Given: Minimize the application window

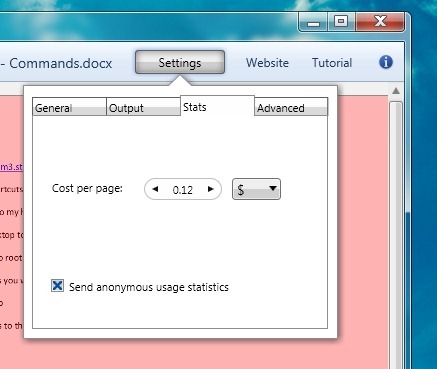Looking at the screenshot, I should [x=313, y=22].
